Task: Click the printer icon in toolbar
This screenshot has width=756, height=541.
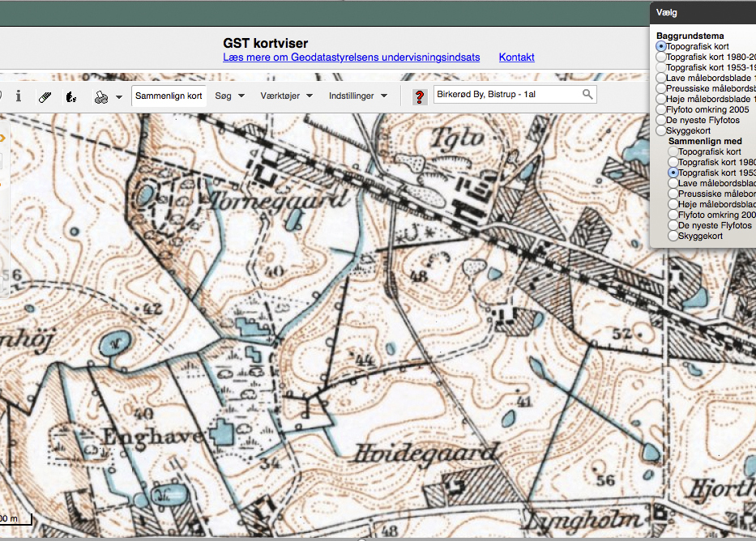Action: coord(100,97)
